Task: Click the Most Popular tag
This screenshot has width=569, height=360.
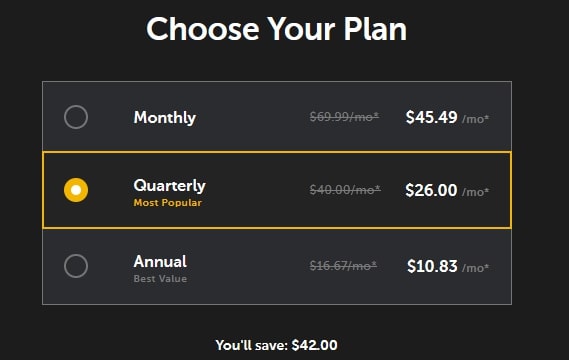Action: [x=168, y=202]
